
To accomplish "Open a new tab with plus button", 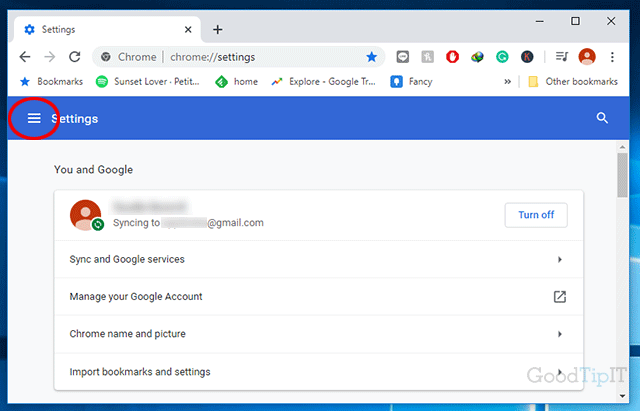I will 218,29.
